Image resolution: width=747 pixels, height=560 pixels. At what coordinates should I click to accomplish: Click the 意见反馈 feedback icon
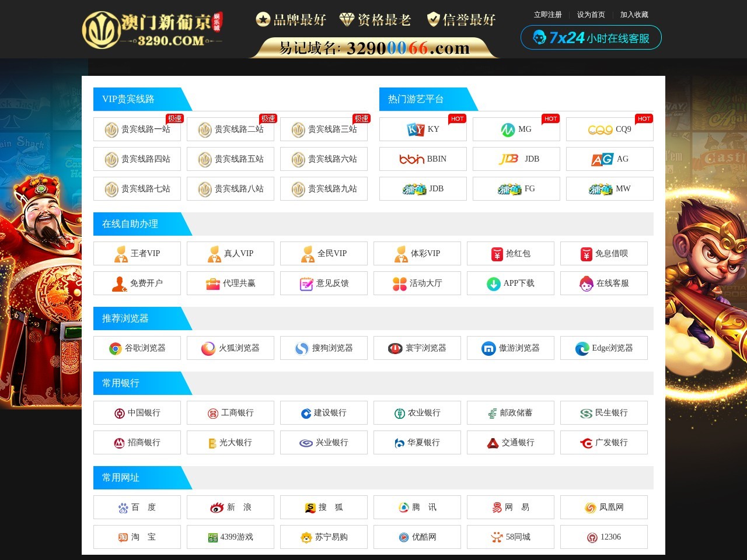[306, 283]
